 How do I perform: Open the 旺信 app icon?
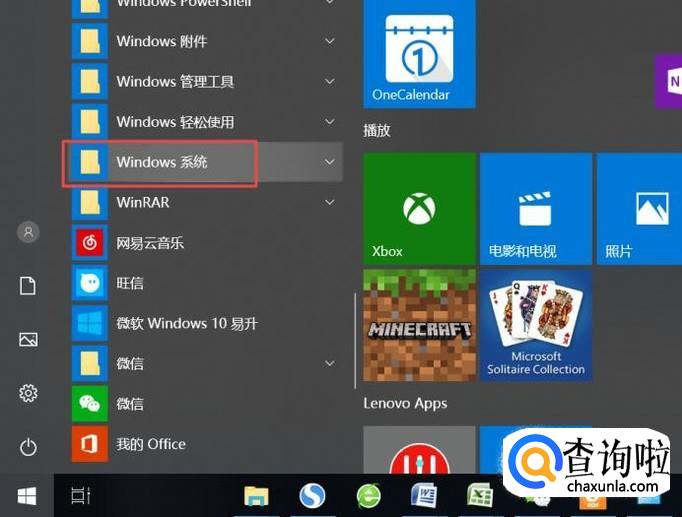(90, 283)
